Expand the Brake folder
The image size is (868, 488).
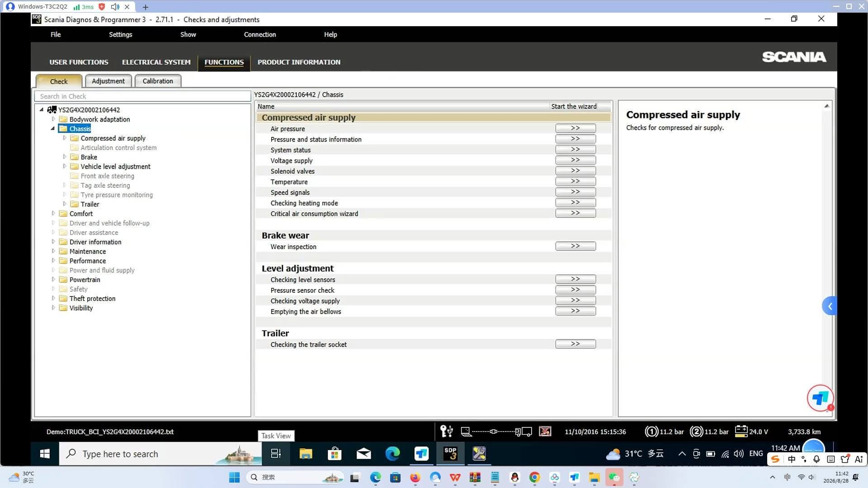coord(65,157)
